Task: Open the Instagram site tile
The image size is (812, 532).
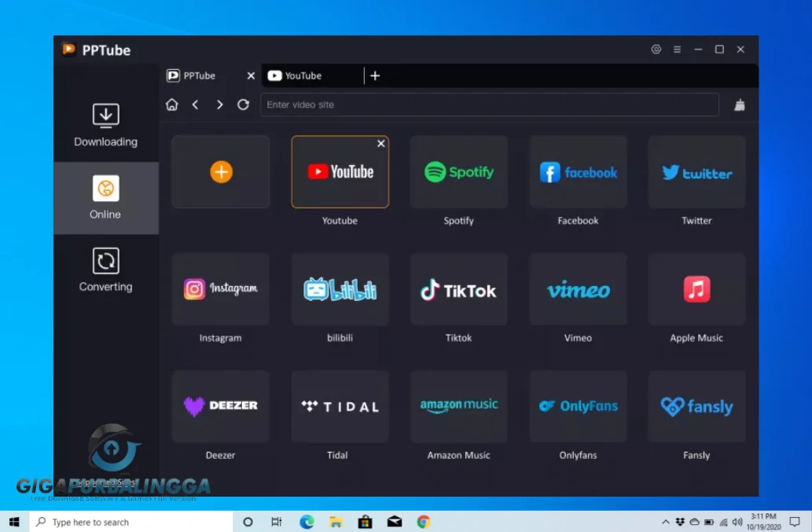Action: pyautogui.click(x=221, y=289)
